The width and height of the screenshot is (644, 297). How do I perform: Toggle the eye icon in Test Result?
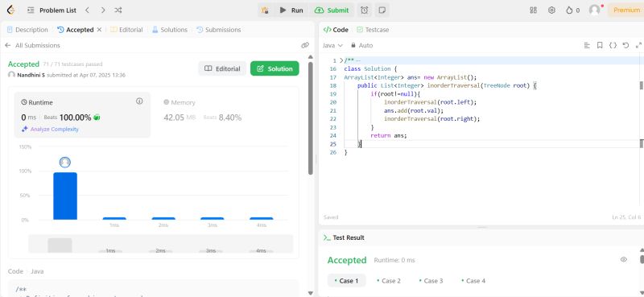point(623,259)
